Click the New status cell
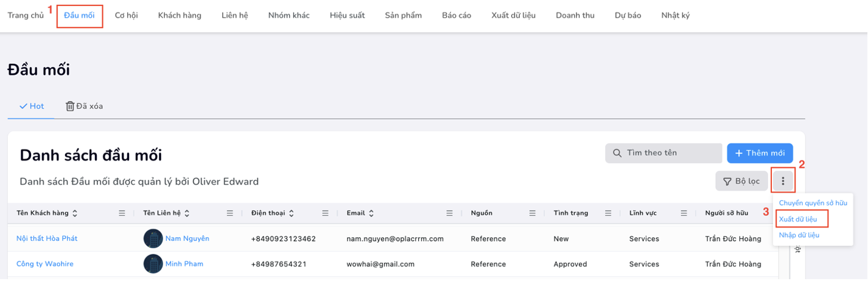 point(561,238)
